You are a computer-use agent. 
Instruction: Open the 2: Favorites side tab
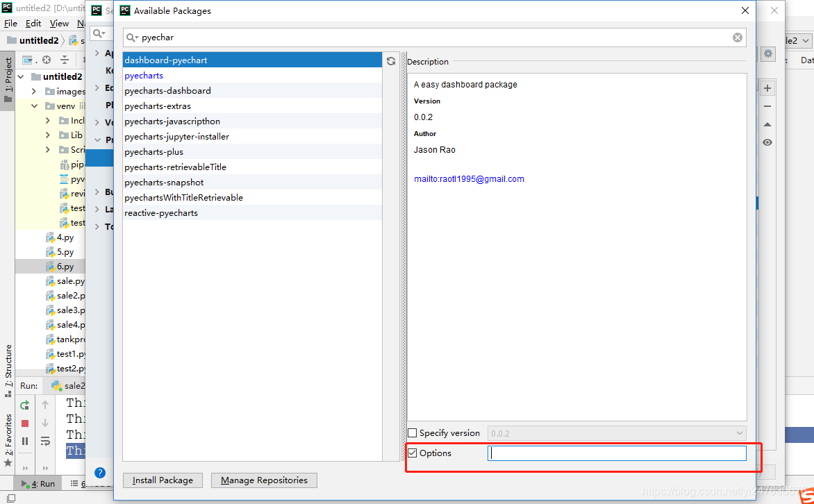tap(8, 439)
